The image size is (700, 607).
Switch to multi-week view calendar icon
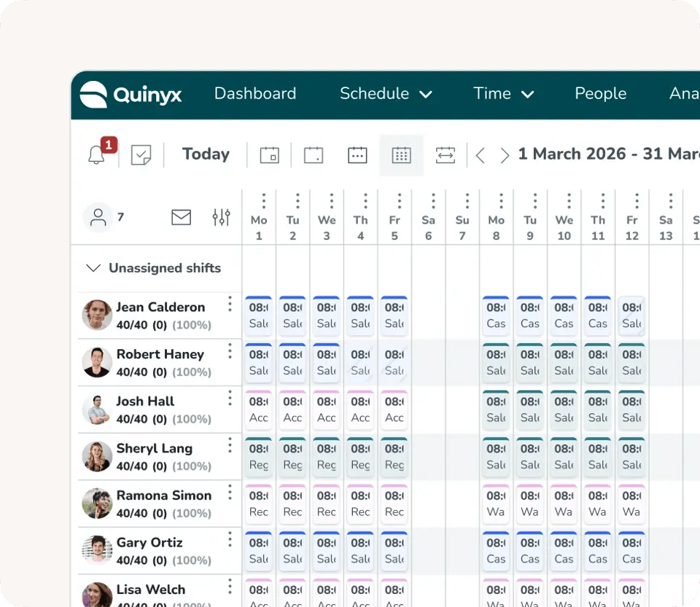357,155
